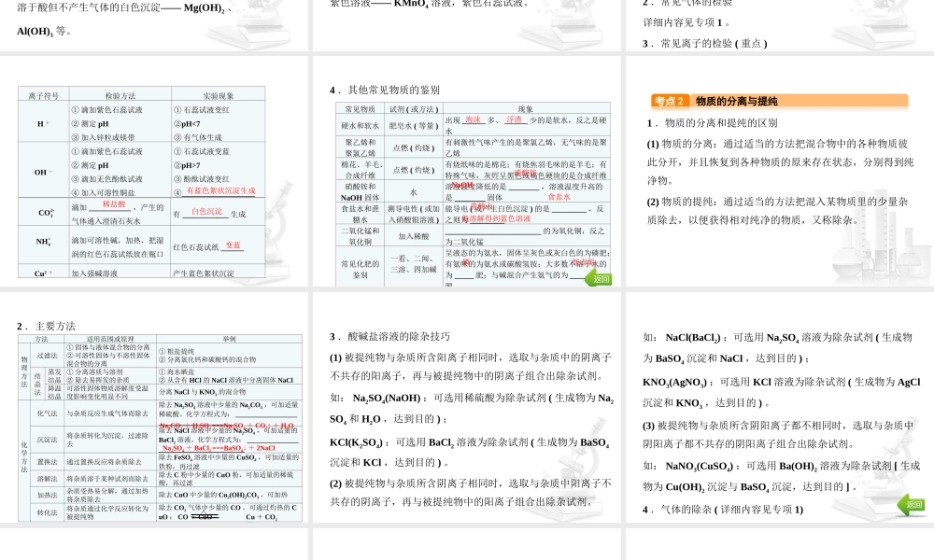Select the top slide mentioning Mg(OH)2 and Al(OH)3

click(154, 25)
